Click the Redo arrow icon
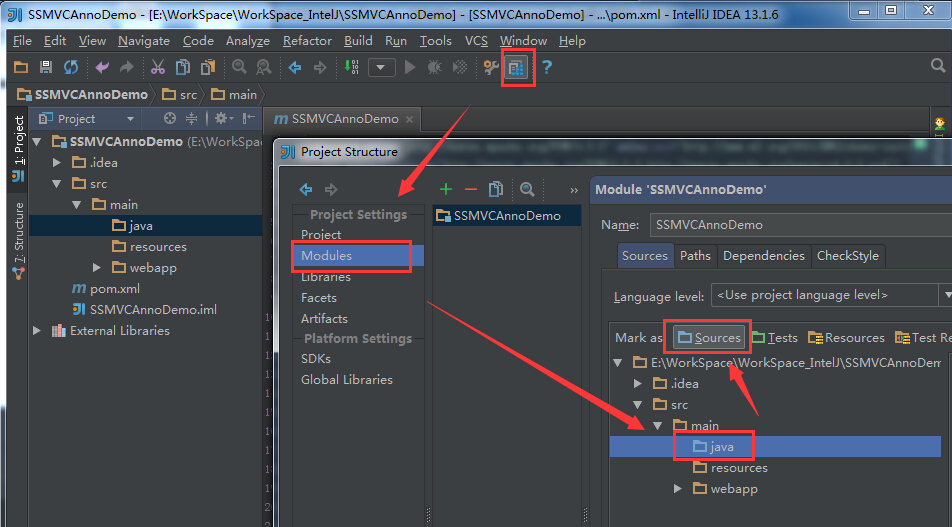 (126, 67)
